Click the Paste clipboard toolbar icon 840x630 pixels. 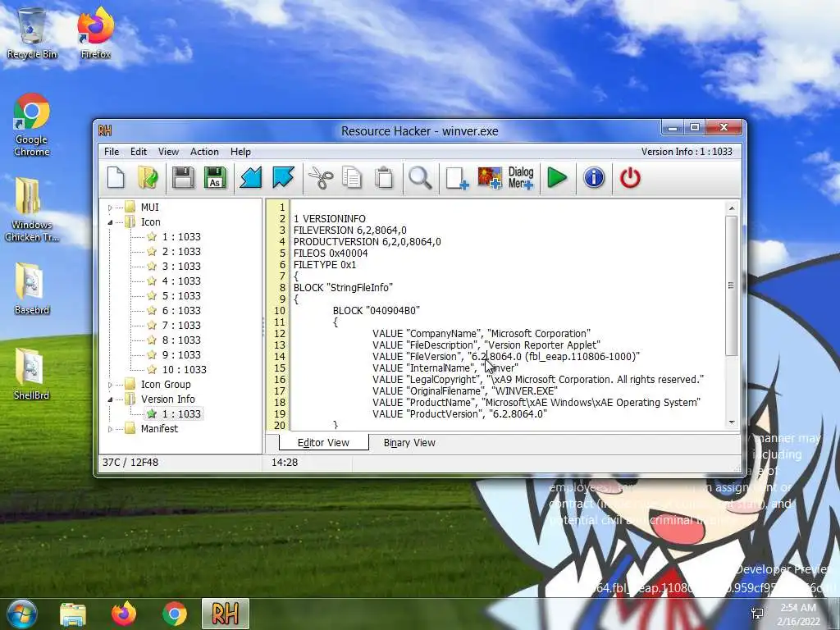tap(384, 178)
